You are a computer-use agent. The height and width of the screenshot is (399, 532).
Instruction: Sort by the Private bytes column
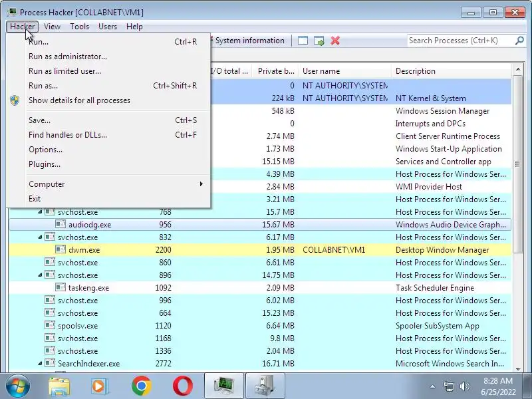[275, 71]
